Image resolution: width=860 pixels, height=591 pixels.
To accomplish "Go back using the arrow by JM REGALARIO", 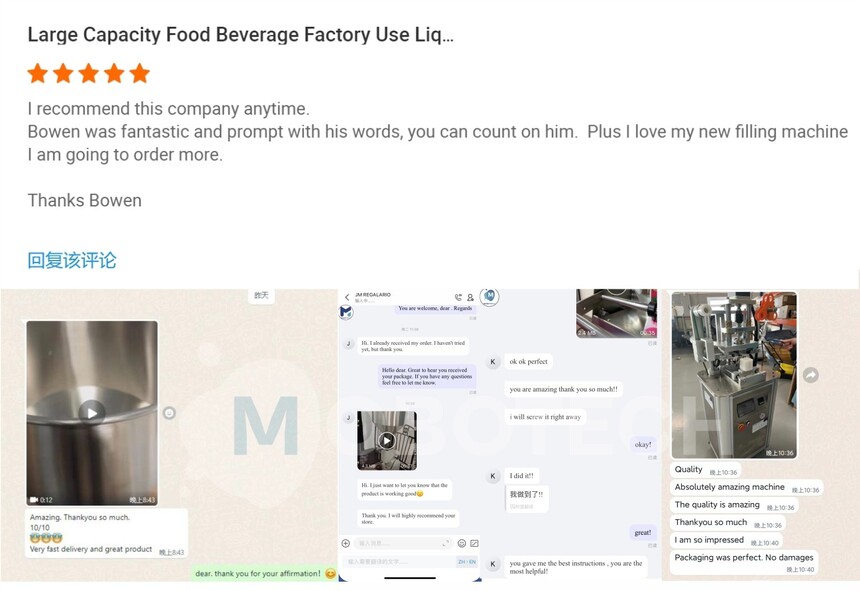I will 347,297.
